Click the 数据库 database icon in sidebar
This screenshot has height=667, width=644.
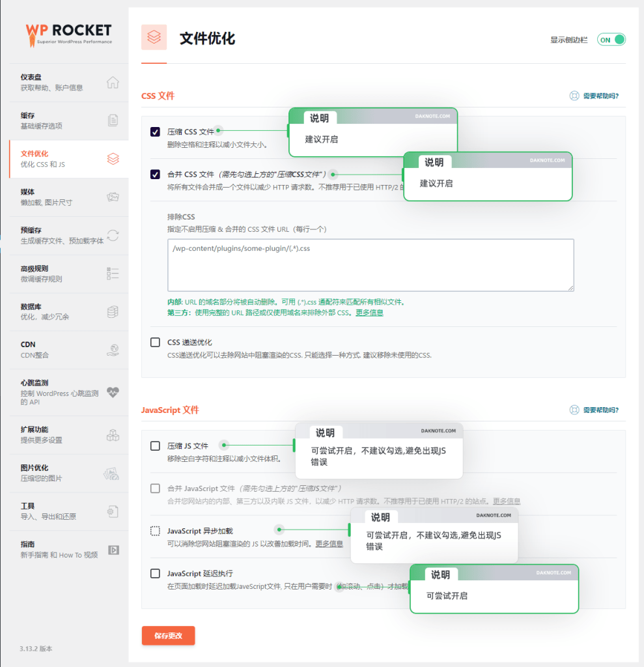click(x=113, y=311)
